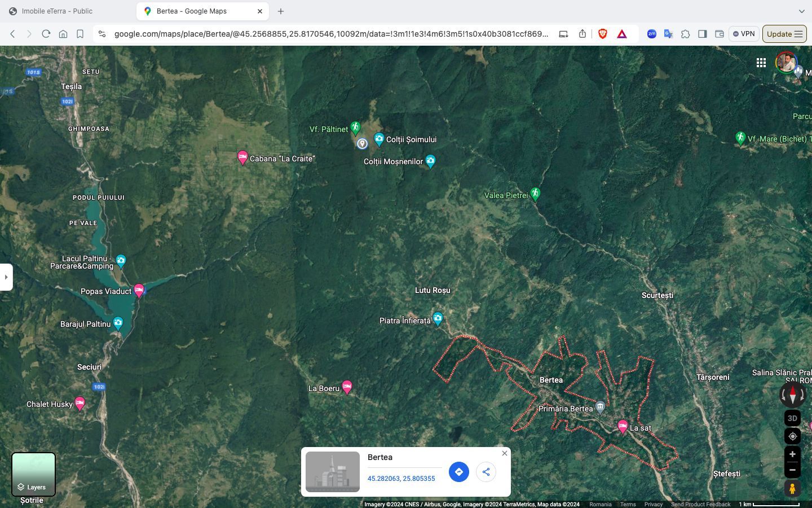Open Brave Rewards
The width and height of the screenshot is (812, 508).
(621, 34)
